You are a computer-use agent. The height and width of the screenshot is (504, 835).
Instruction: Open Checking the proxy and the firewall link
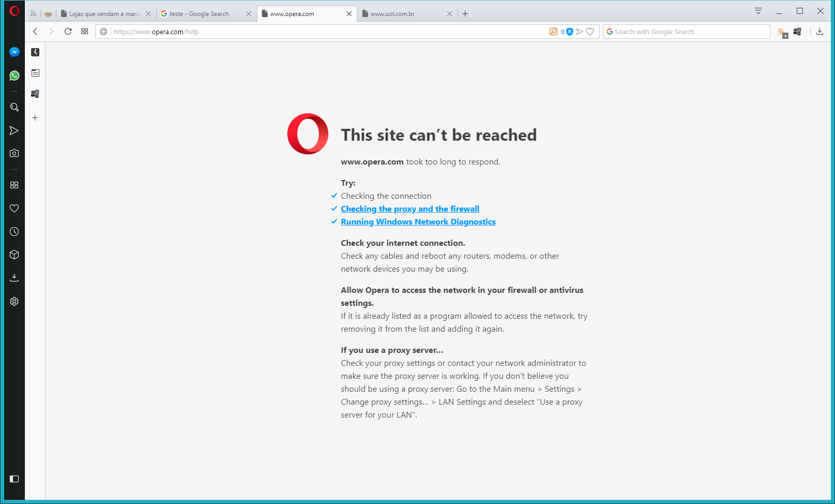(x=410, y=209)
